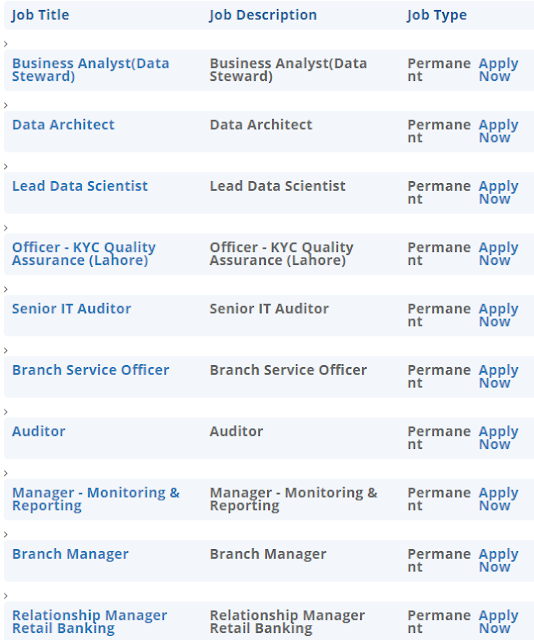The height and width of the screenshot is (640, 534).
Task: Open Officer - KYC Quality Assurance (Lahore) link
Action: click(x=84, y=254)
